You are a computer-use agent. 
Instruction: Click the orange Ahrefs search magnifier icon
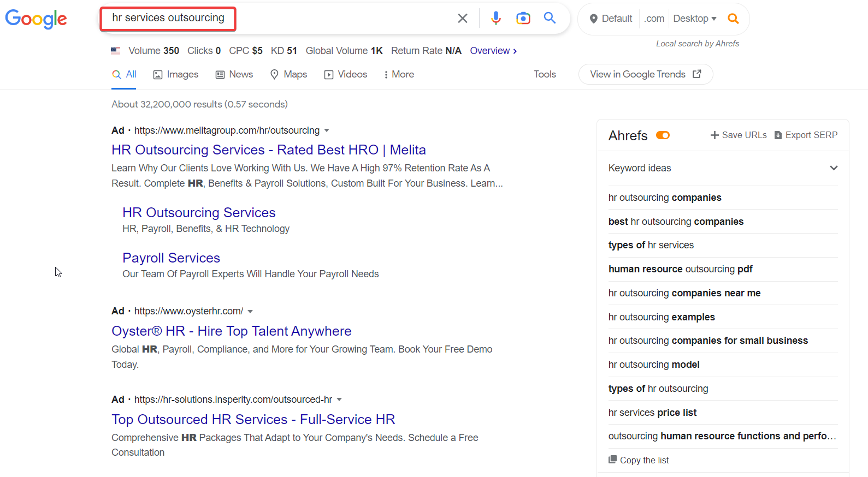[x=733, y=19]
